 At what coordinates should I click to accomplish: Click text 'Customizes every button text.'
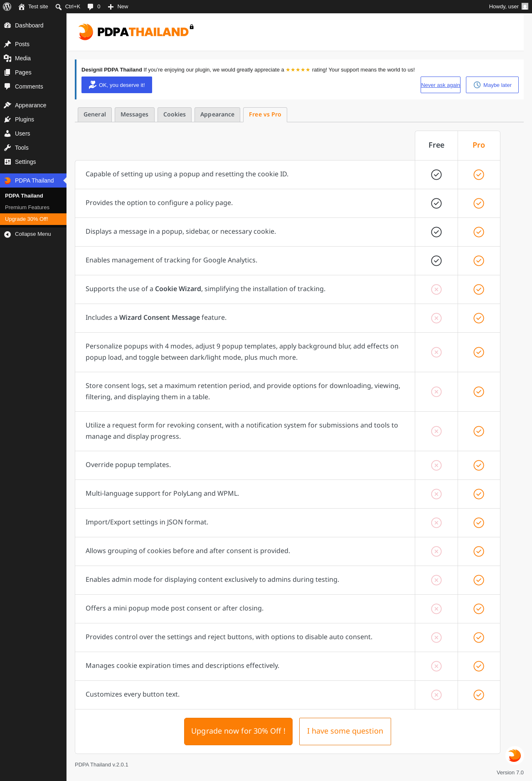pos(133,694)
